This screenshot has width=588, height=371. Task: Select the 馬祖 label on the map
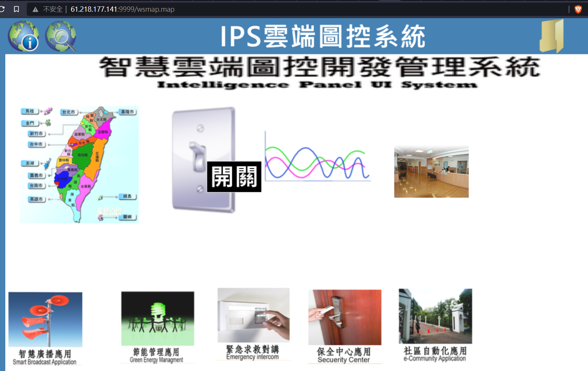click(30, 111)
